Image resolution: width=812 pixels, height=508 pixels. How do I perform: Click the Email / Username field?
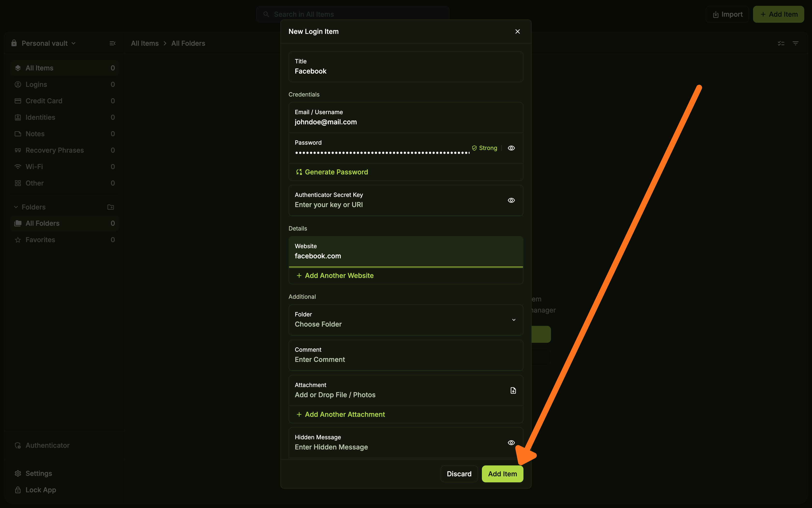coord(406,118)
